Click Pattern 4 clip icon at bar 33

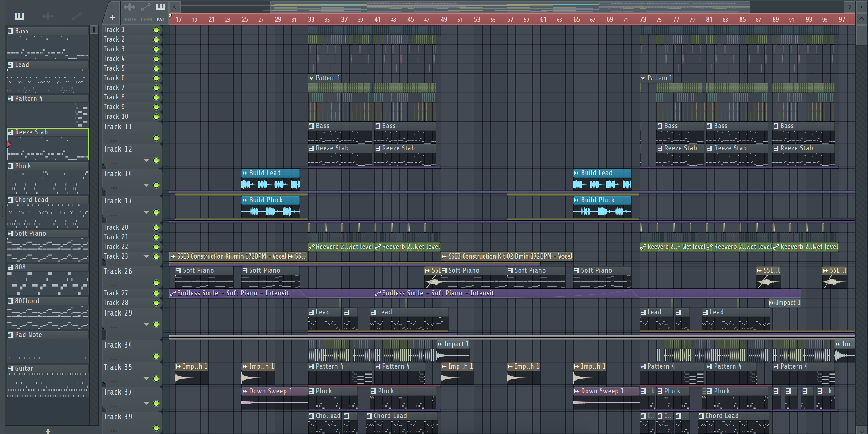[312, 366]
